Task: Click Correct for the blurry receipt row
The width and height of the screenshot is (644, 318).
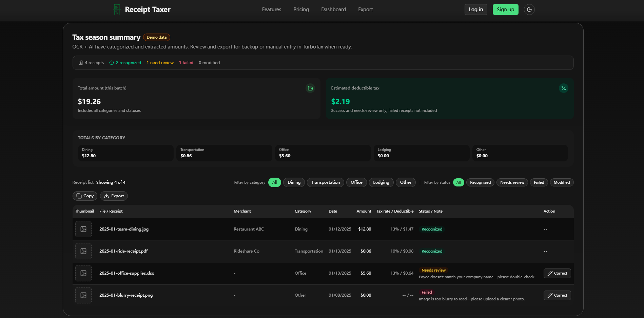Action: (557, 295)
